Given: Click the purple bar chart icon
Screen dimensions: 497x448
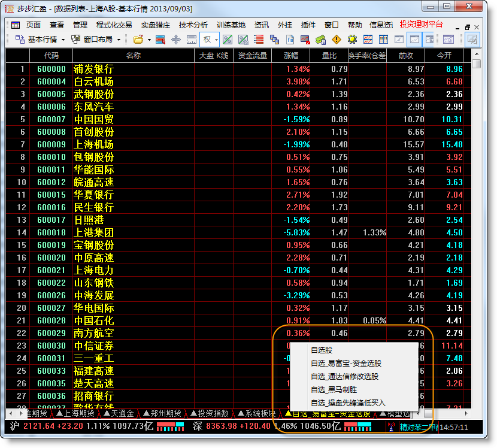Looking at the screenshot, I should 448,40.
